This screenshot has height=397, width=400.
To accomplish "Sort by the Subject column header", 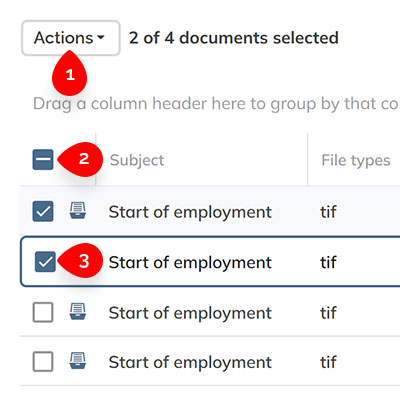I will 137,160.
